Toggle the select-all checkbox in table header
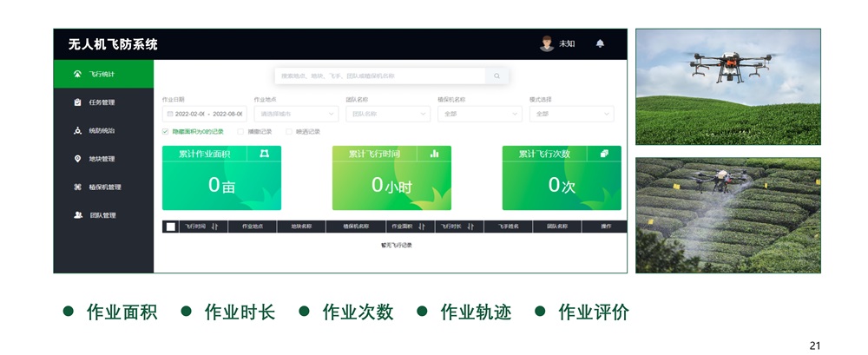The width and height of the screenshot is (868, 355). tap(171, 227)
